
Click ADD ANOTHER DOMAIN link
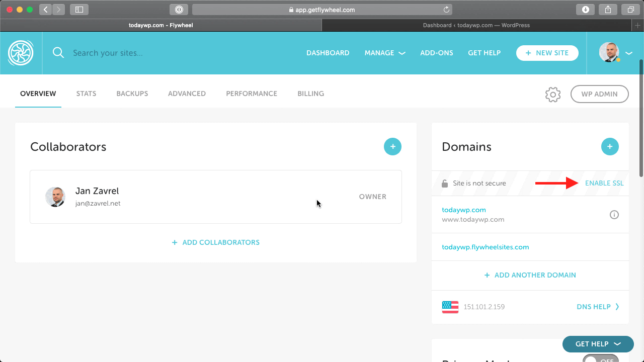[x=530, y=275]
